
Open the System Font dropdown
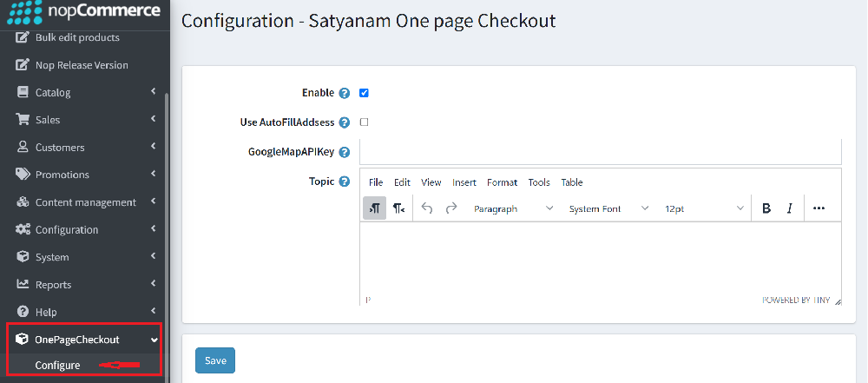[608, 208]
